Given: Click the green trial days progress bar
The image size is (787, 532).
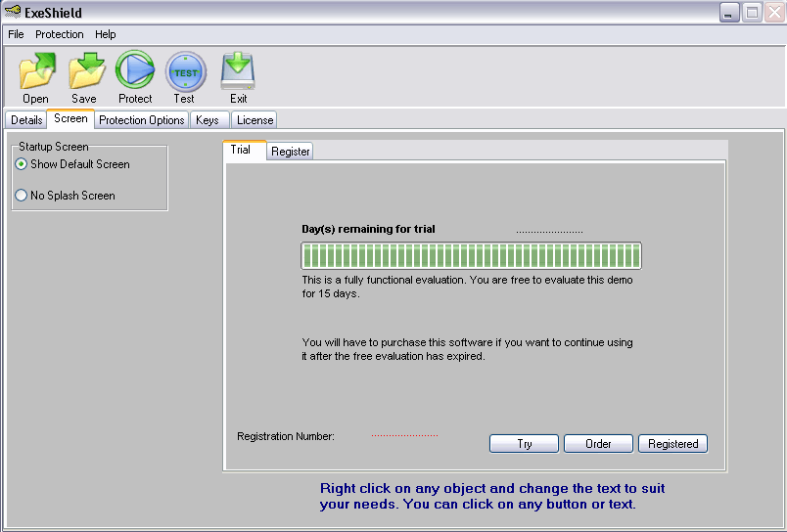Looking at the screenshot, I should pyautogui.click(x=471, y=256).
